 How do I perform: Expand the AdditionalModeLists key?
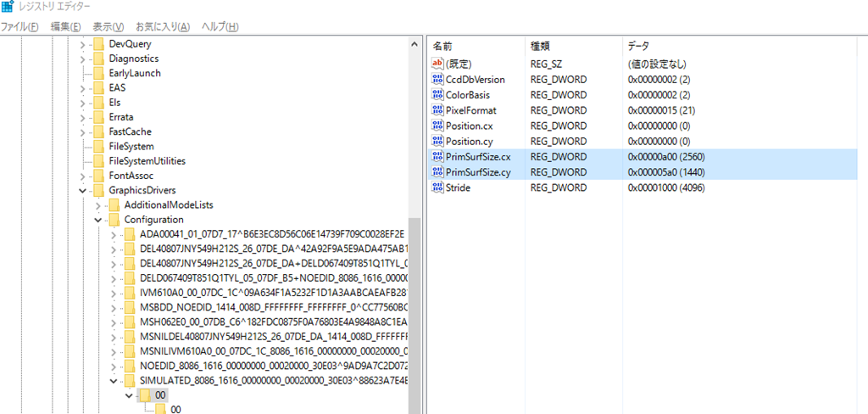click(98, 205)
